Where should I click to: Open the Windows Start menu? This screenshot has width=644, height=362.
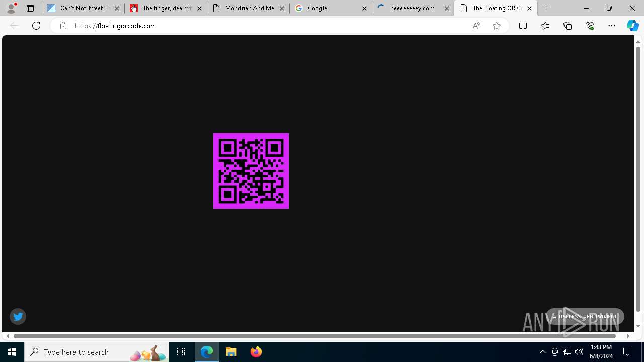pos(12,352)
